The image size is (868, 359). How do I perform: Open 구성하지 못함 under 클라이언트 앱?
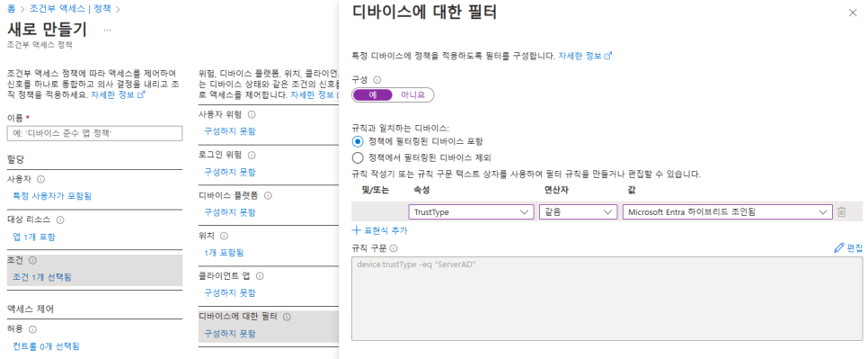pos(230,292)
